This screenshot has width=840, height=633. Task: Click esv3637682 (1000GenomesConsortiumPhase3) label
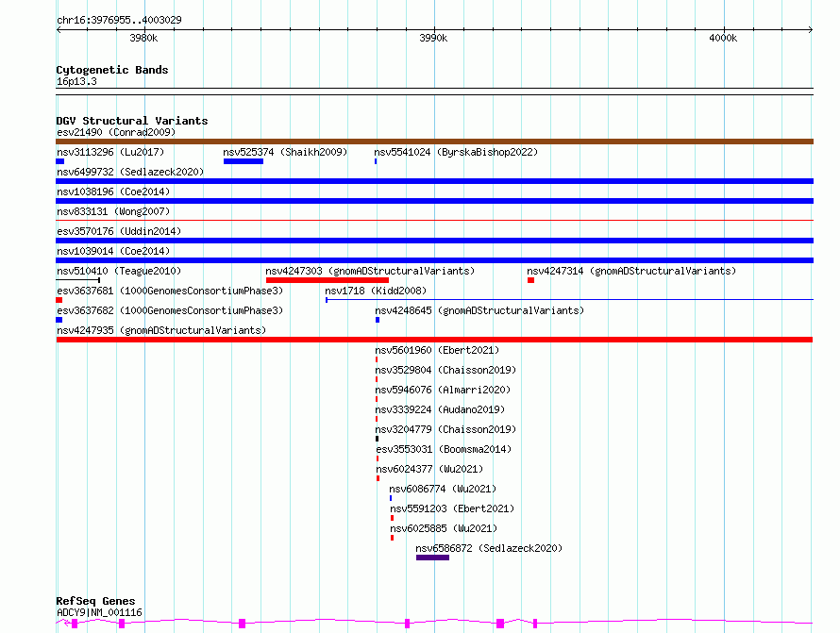pos(170,310)
